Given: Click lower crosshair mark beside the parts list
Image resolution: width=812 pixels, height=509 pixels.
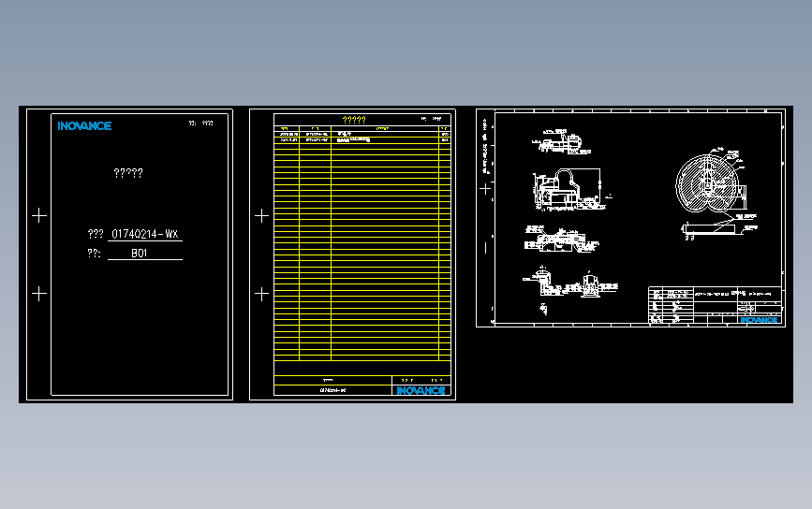Looking at the screenshot, I should pyautogui.click(x=261, y=294).
